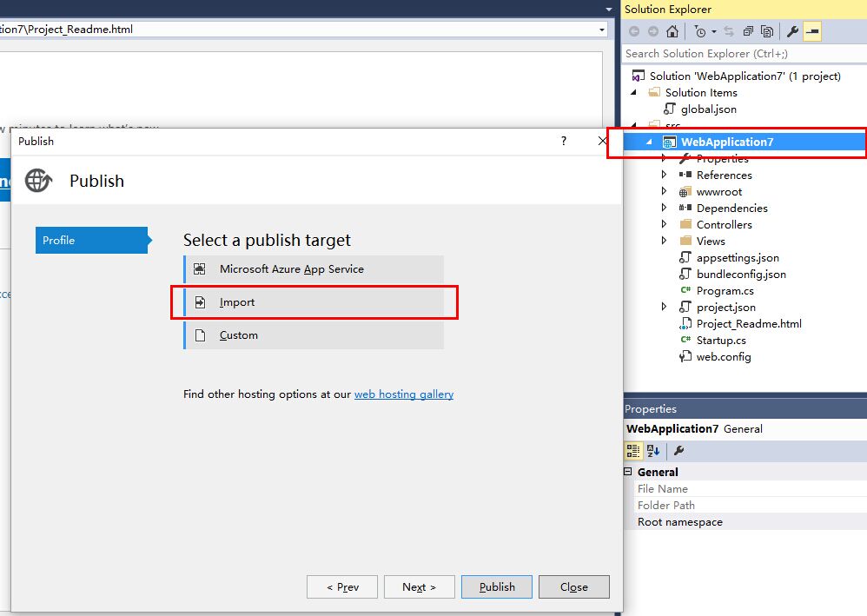The image size is (867, 616).
Task: Collapse the General property category
Action: [x=627, y=472]
